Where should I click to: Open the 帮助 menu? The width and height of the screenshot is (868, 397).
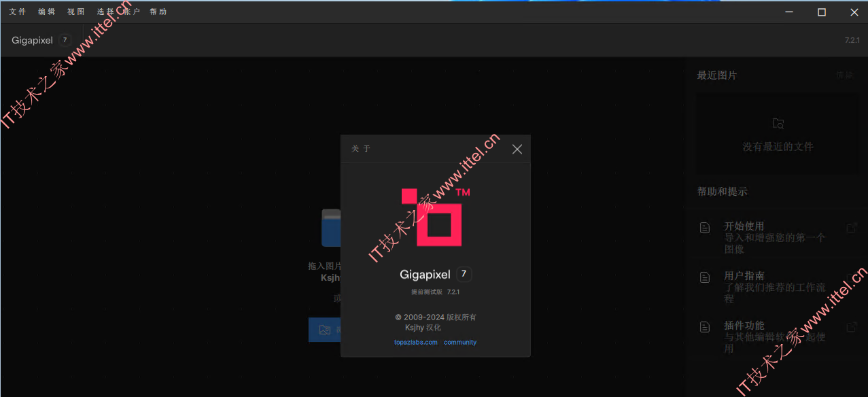[x=158, y=12]
